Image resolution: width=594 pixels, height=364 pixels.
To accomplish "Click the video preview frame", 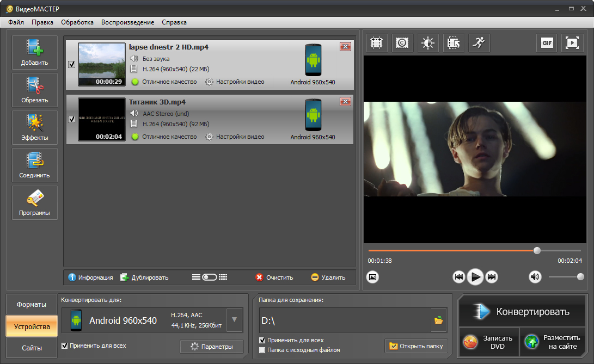I will pyautogui.click(x=475, y=149).
